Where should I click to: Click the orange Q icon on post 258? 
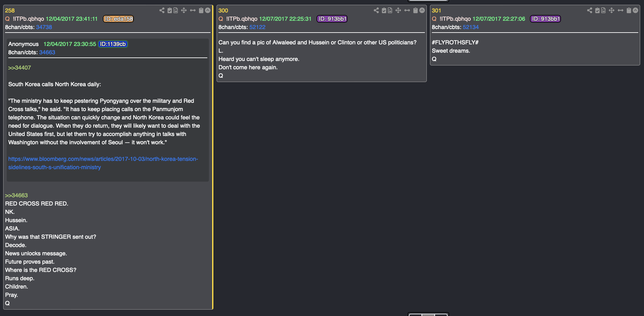point(7,19)
